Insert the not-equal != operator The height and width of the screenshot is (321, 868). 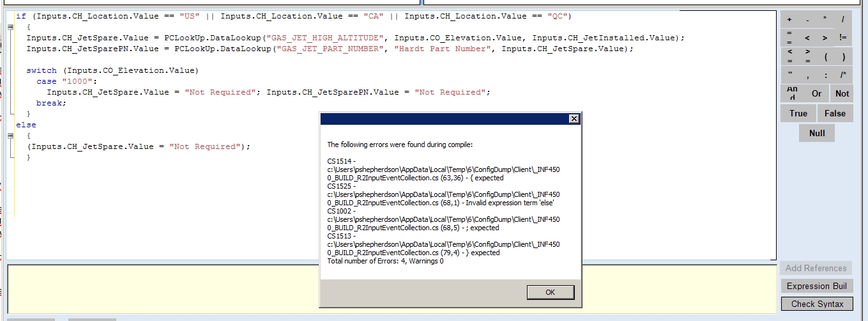(x=843, y=38)
